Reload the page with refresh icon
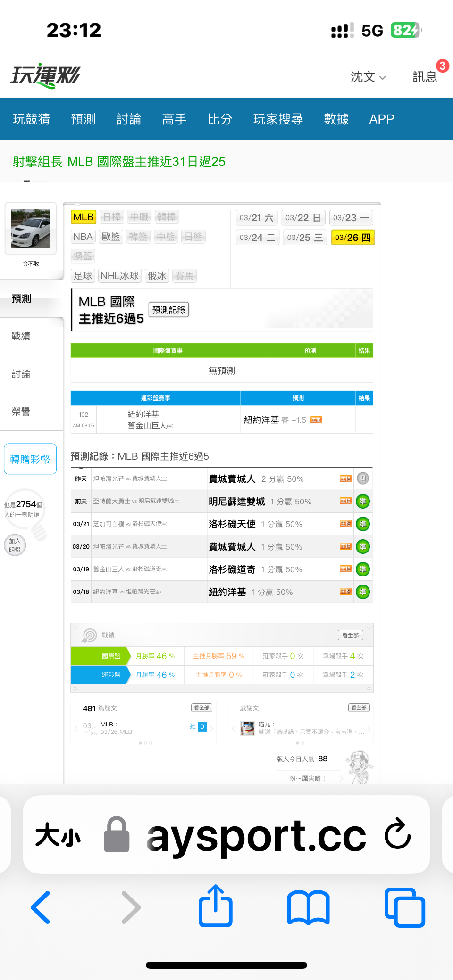Screen dimensions: 453x980 [x=397, y=834]
